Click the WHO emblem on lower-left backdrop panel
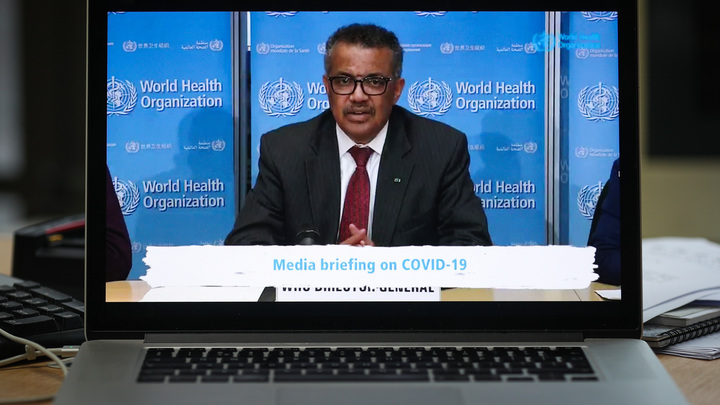Image resolution: width=720 pixels, height=405 pixels. [x=126, y=194]
